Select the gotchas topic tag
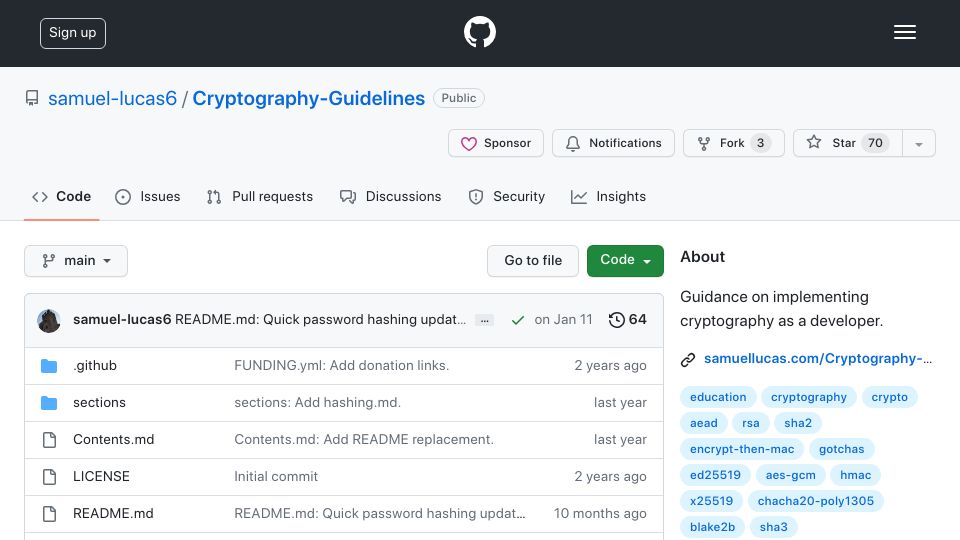Screen dimensions: 960x540 842,449
